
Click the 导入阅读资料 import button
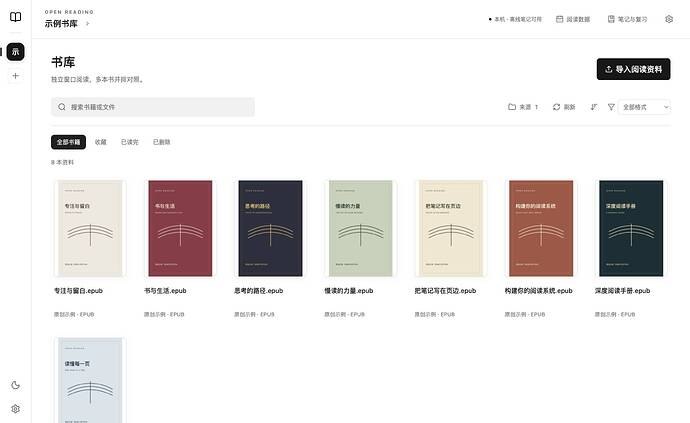pos(633,69)
